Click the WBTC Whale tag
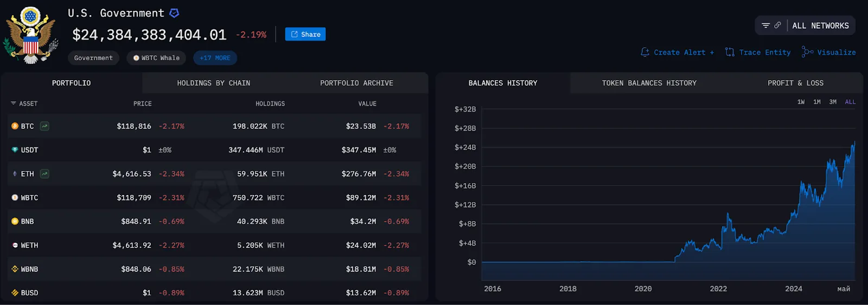This screenshot has height=305, width=868. click(x=156, y=58)
